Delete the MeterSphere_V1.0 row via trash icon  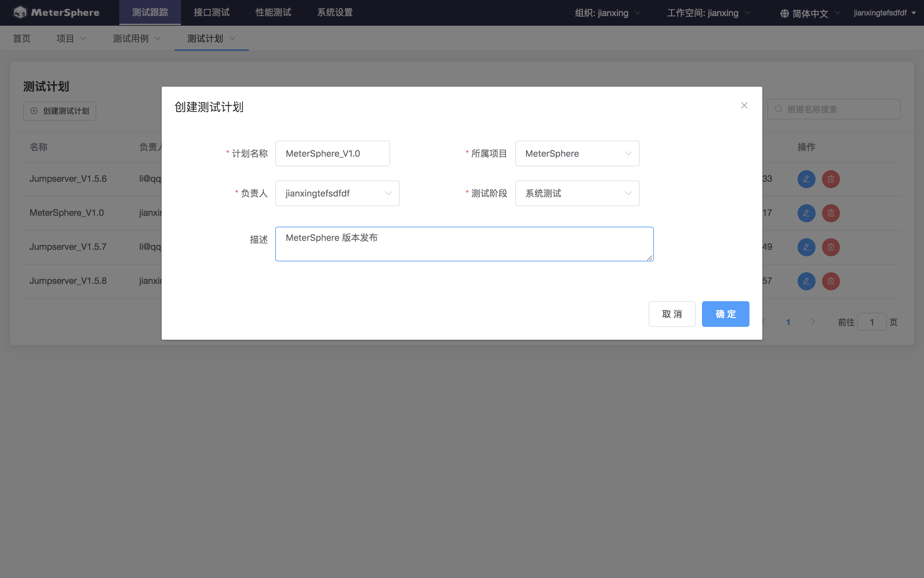point(831,213)
